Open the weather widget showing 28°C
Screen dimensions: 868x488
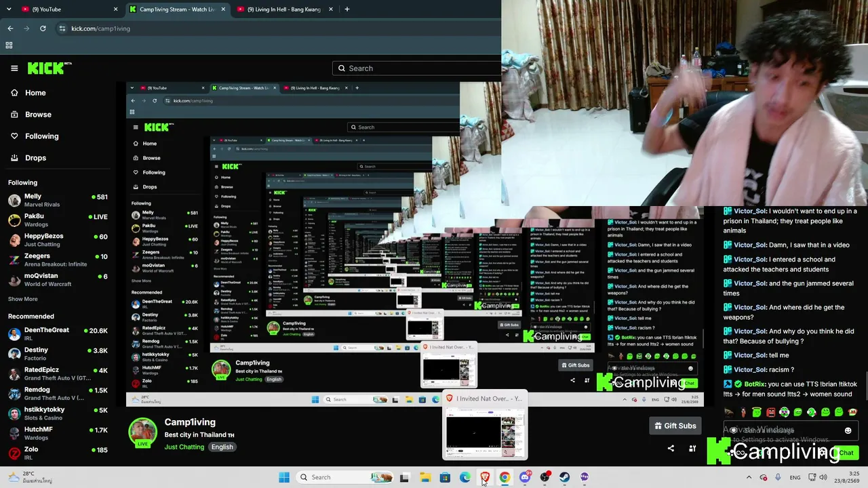pyautogui.click(x=31, y=477)
